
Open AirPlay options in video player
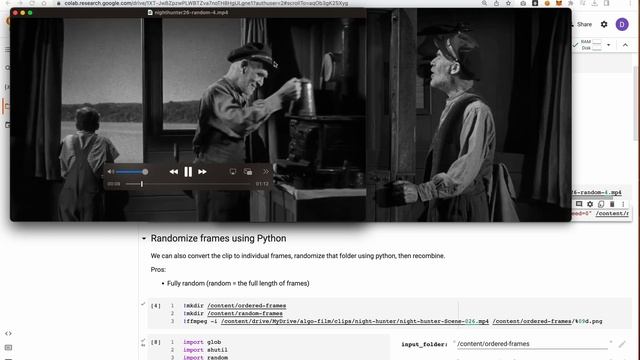(233, 172)
